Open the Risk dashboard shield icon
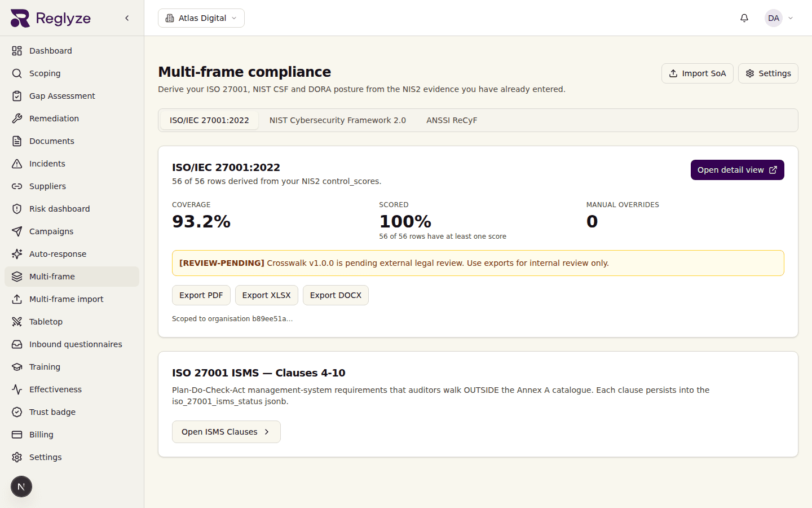 coord(17,209)
